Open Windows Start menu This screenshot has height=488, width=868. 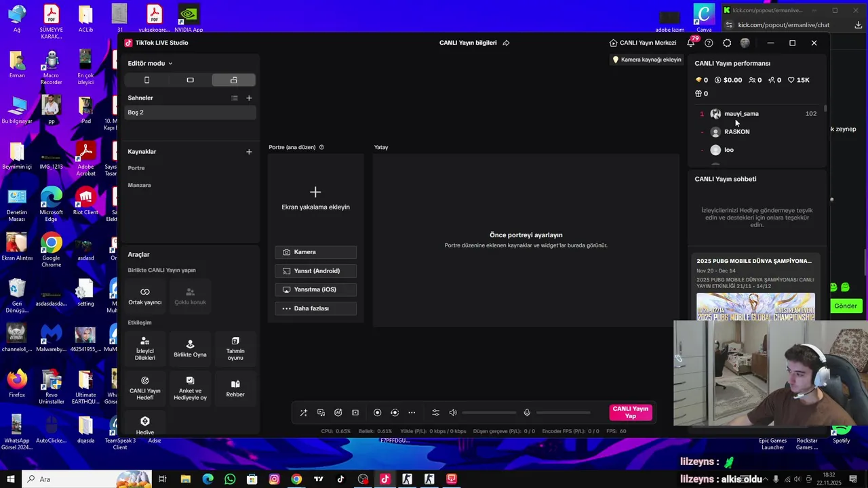coord(11,479)
